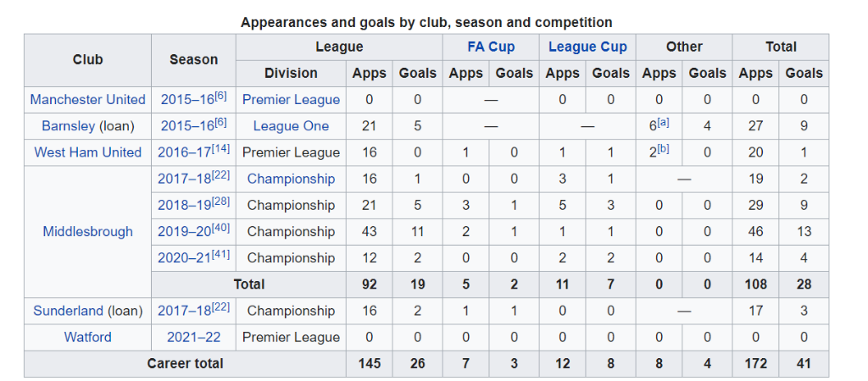The width and height of the screenshot is (868, 381).
Task: Click footnote [a] in Barnsley row
Action: pyautogui.click(x=663, y=123)
